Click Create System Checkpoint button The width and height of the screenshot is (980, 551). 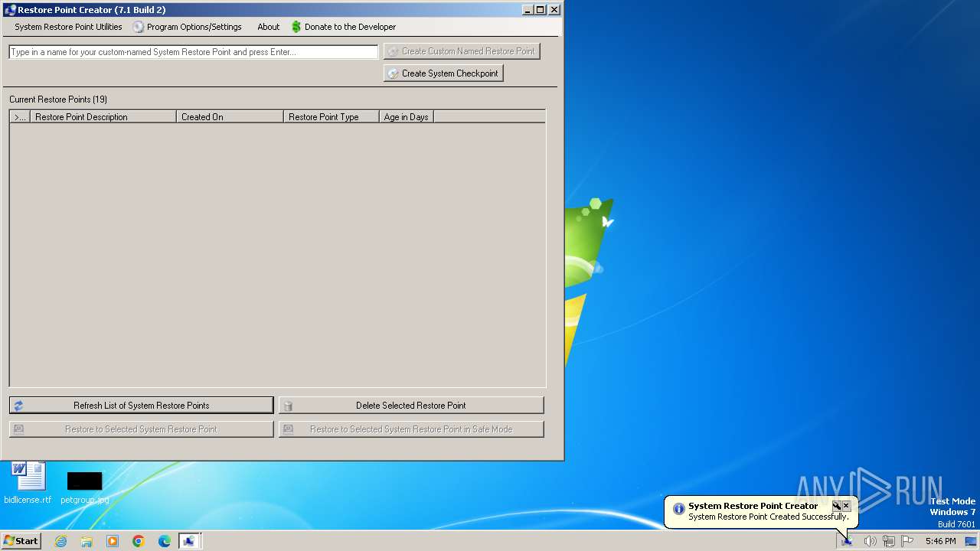(443, 73)
